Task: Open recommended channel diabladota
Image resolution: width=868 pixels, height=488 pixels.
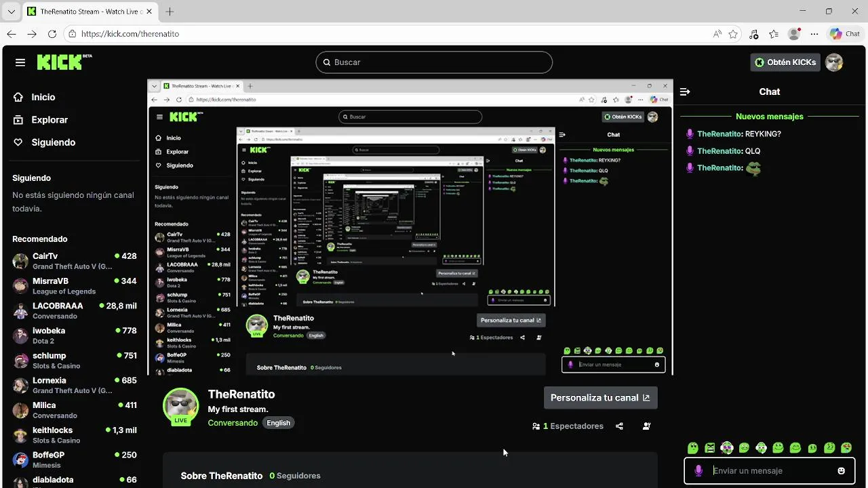Action: (75, 480)
